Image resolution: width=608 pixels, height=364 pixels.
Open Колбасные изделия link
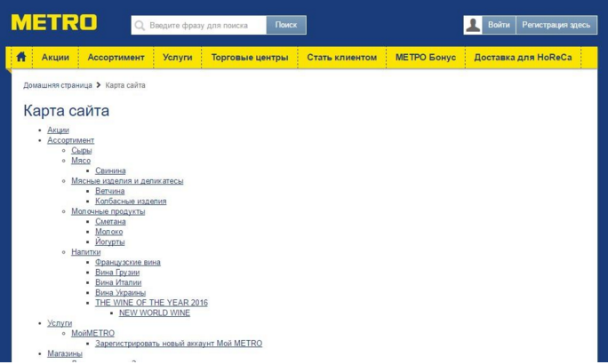click(x=131, y=201)
